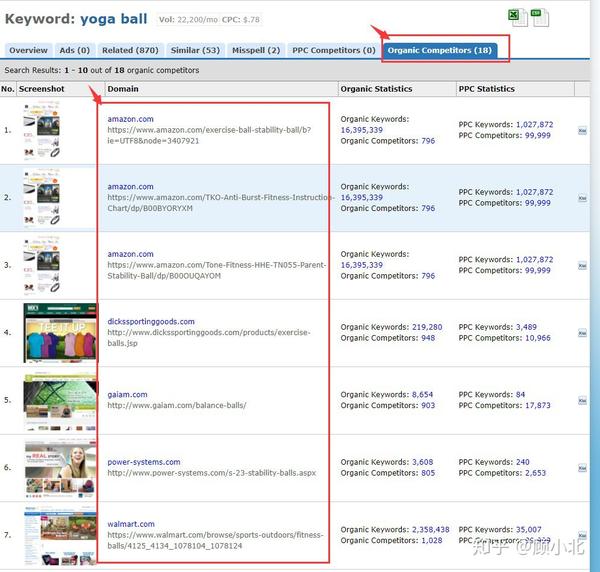This screenshot has height=572, width=600.
Task: Click the gaiam.com/balance-balls/ URL
Action: (177, 405)
